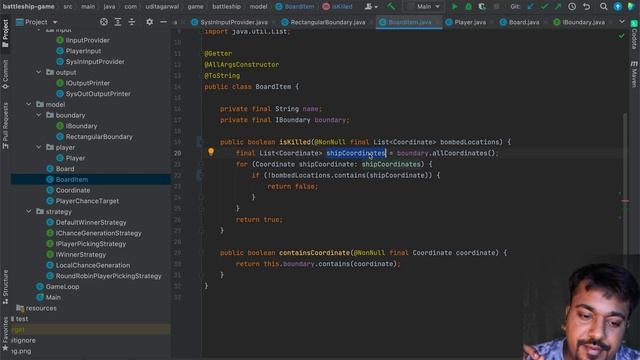640x360 pixels.
Task: Open PlayerInput in project tree
Action: click(83, 51)
